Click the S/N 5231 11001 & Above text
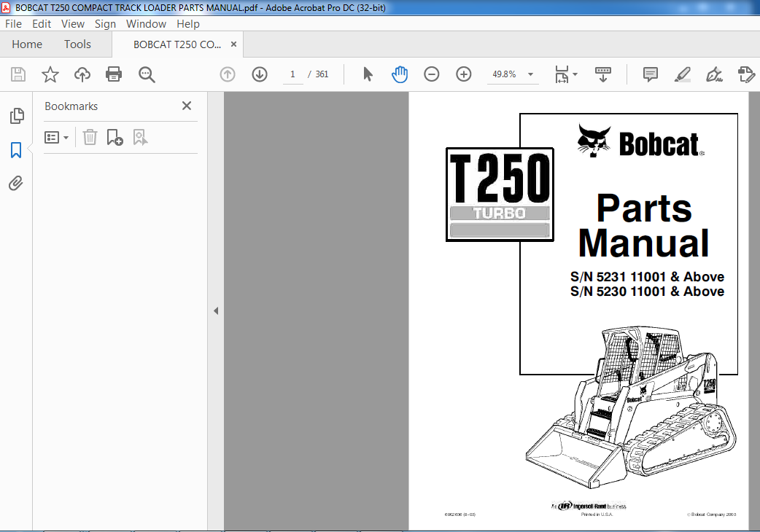Image resolution: width=760 pixels, height=532 pixels. click(647, 277)
